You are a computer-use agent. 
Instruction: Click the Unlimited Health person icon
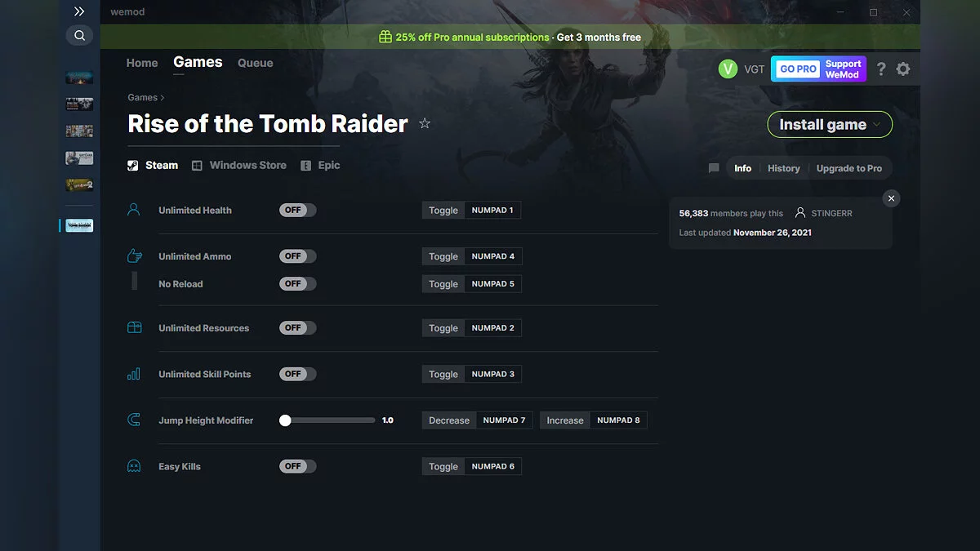(x=134, y=209)
